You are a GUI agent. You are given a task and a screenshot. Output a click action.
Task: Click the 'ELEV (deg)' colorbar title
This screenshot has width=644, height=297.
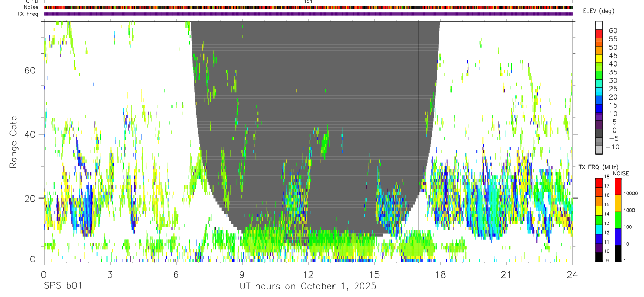pyautogui.click(x=598, y=11)
